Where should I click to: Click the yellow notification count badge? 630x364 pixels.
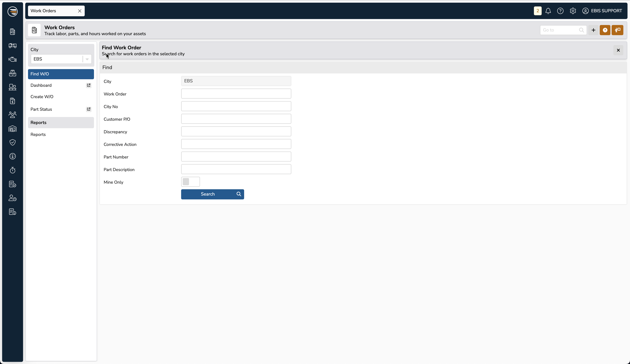pyautogui.click(x=537, y=11)
